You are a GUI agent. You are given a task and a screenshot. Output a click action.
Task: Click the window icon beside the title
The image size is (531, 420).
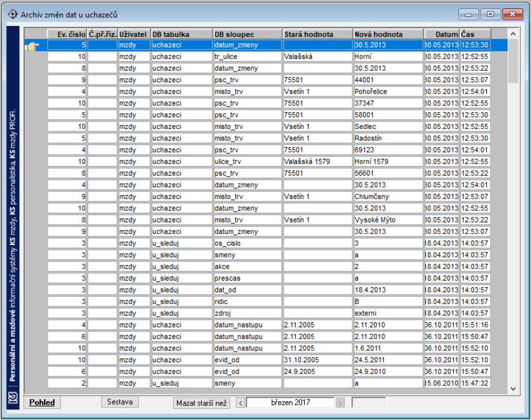(13, 14)
